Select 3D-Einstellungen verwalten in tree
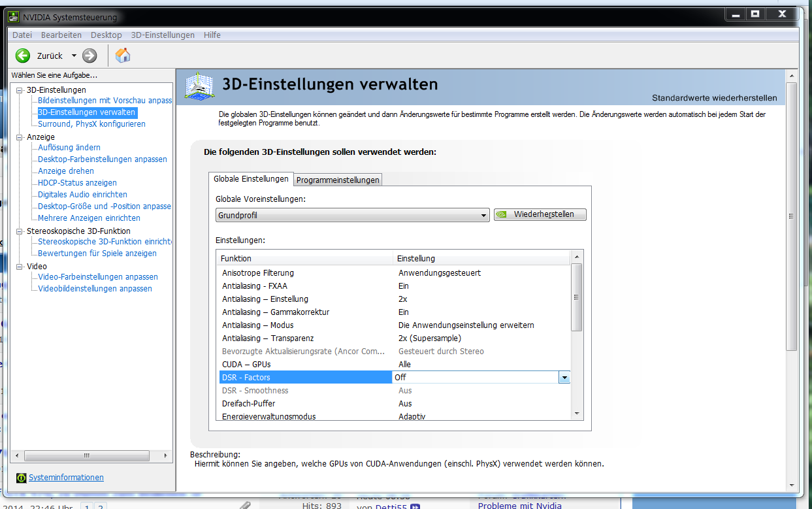Screen dimensions: 812x509 [x=87, y=112]
